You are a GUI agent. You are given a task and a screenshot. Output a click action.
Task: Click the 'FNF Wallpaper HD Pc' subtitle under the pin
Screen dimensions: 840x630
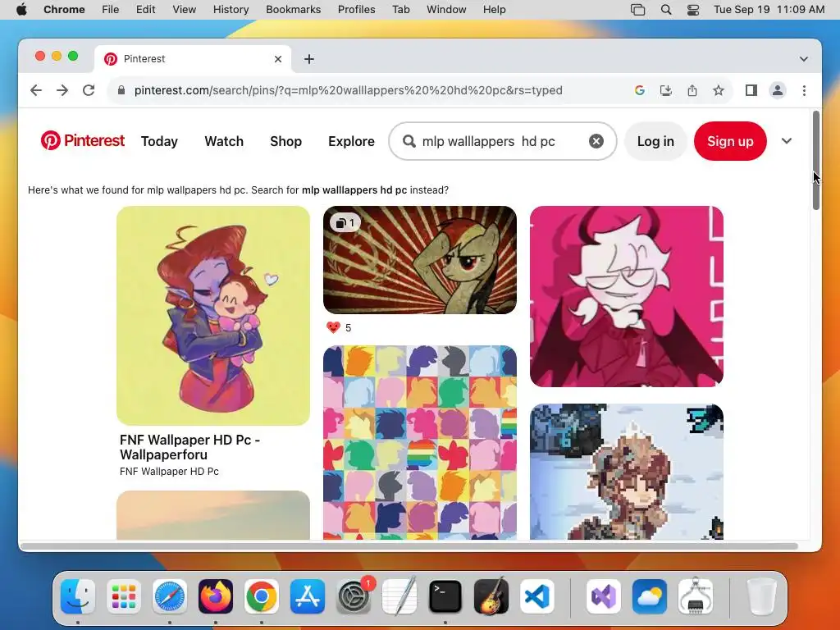click(169, 472)
